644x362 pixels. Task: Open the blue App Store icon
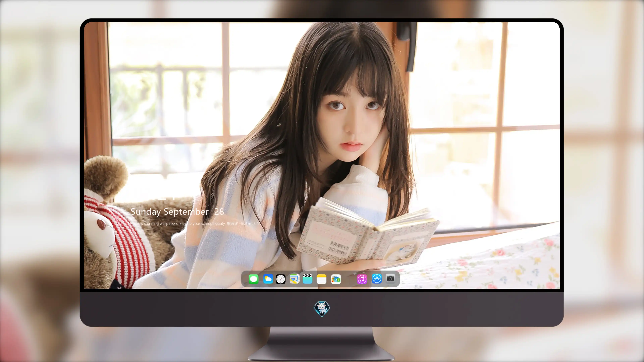(x=377, y=279)
